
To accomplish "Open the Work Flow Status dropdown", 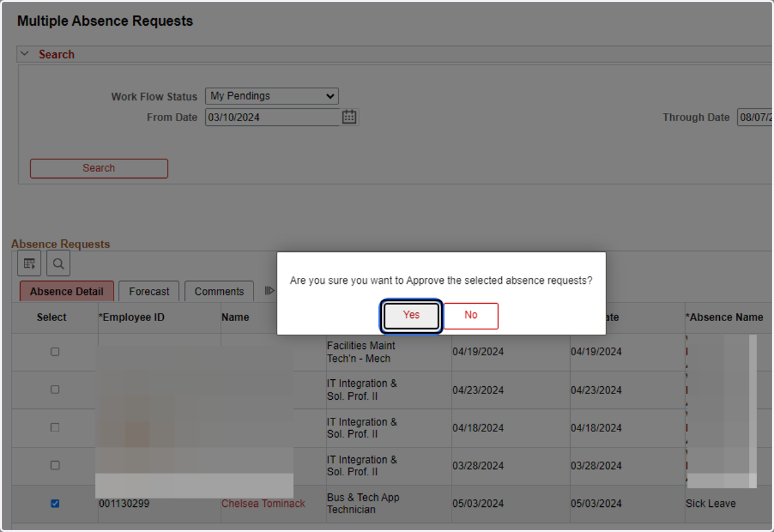I will pos(272,96).
